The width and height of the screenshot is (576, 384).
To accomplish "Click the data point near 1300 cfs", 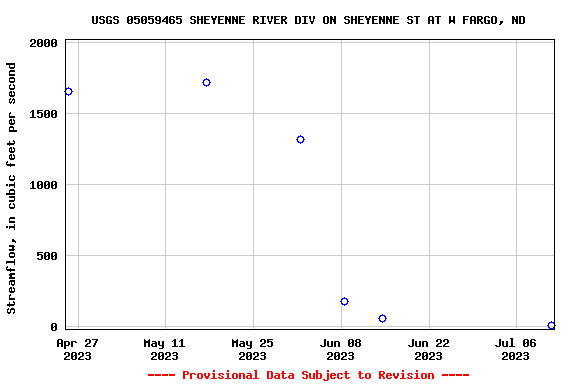I will 300,140.
